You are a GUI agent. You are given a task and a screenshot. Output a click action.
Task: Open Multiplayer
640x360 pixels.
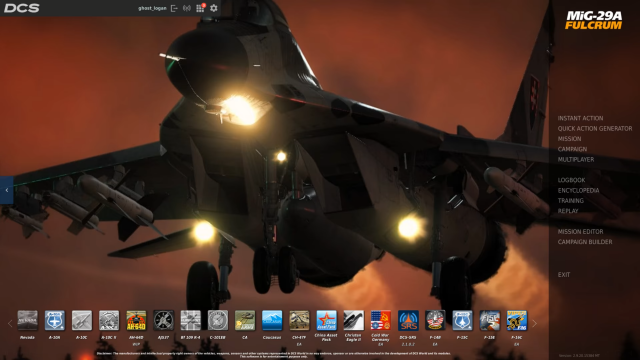pyautogui.click(x=576, y=159)
